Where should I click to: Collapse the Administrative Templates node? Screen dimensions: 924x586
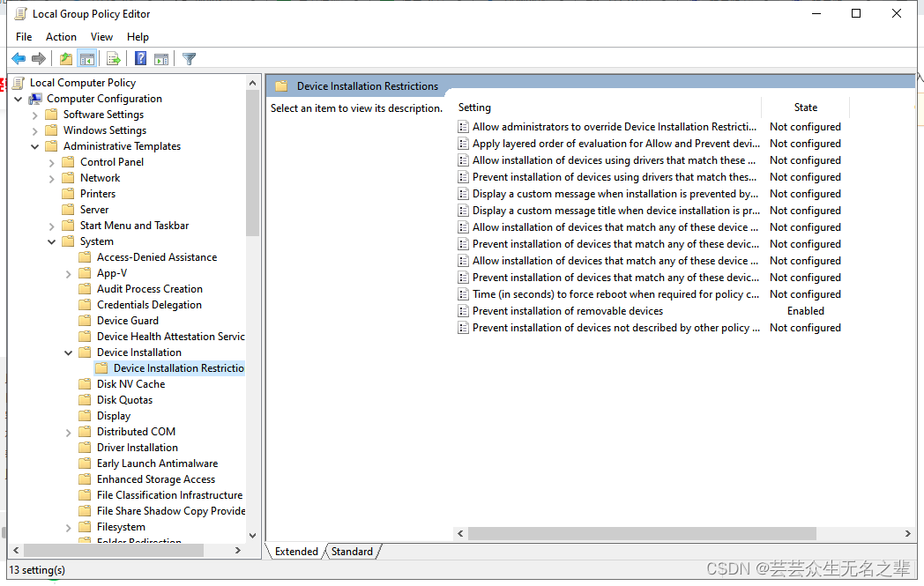pos(34,146)
